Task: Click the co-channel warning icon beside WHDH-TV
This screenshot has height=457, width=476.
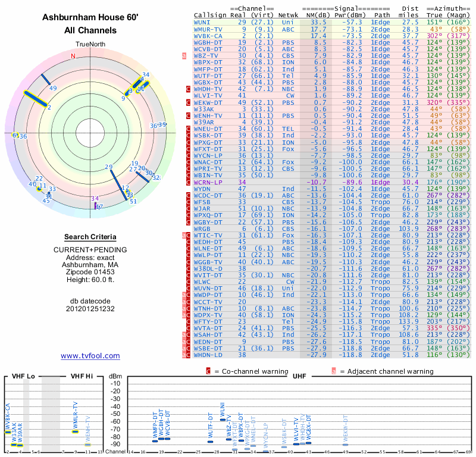Action: pyautogui.click(x=188, y=89)
